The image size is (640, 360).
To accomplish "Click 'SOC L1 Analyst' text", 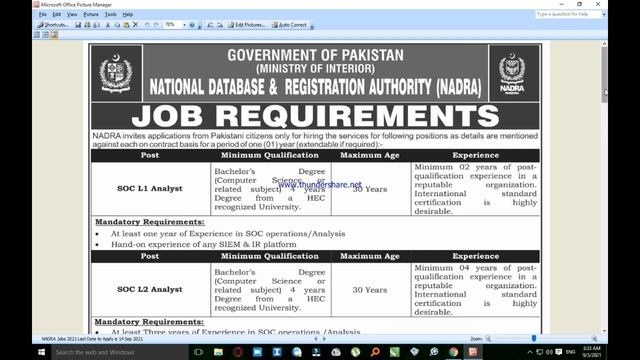I will coord(150,189).
